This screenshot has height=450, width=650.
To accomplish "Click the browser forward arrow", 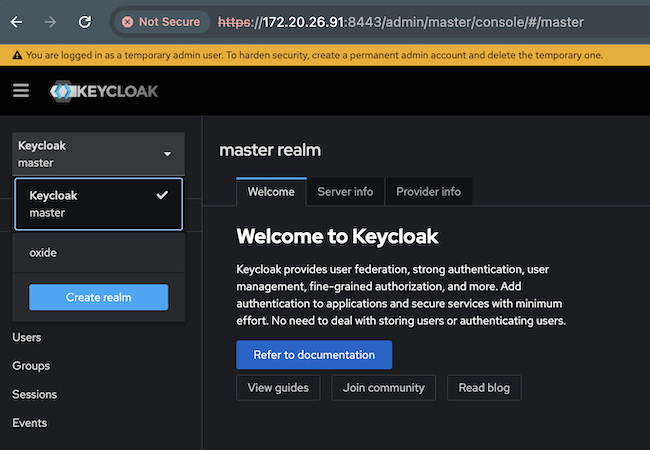I will (x=50, y=21).
